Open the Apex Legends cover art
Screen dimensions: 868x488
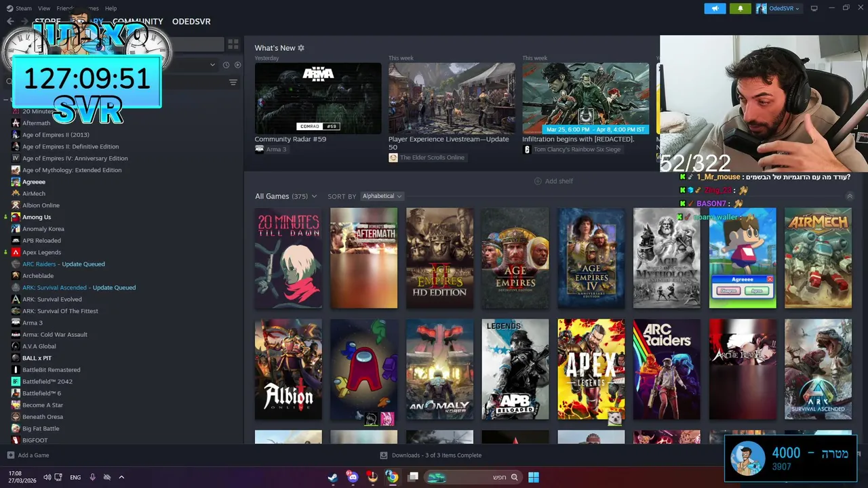pos(591,369)
